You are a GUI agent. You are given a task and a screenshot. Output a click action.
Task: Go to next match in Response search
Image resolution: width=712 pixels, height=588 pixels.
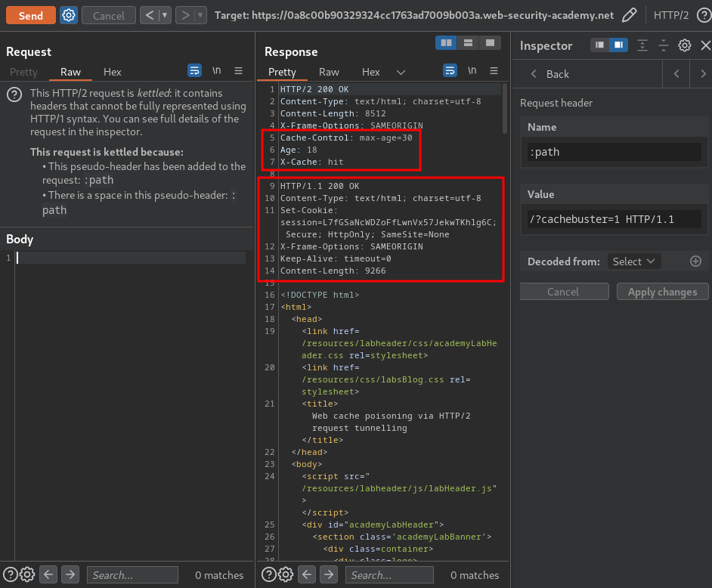pos(328,575)
